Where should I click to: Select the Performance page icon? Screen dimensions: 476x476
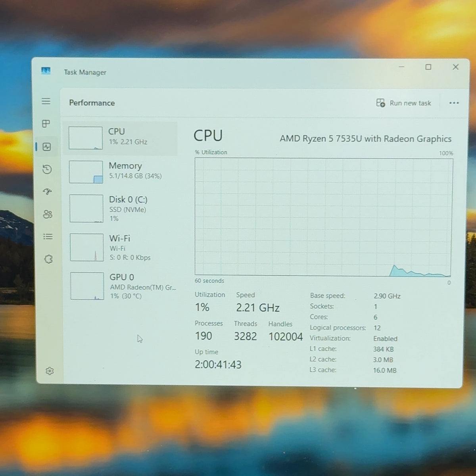coord(47,147)
